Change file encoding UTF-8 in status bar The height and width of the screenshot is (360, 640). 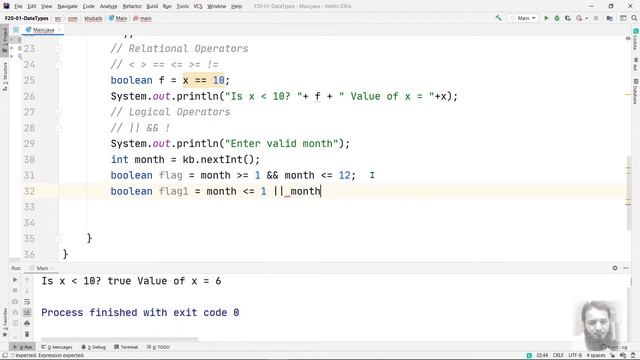575,355
